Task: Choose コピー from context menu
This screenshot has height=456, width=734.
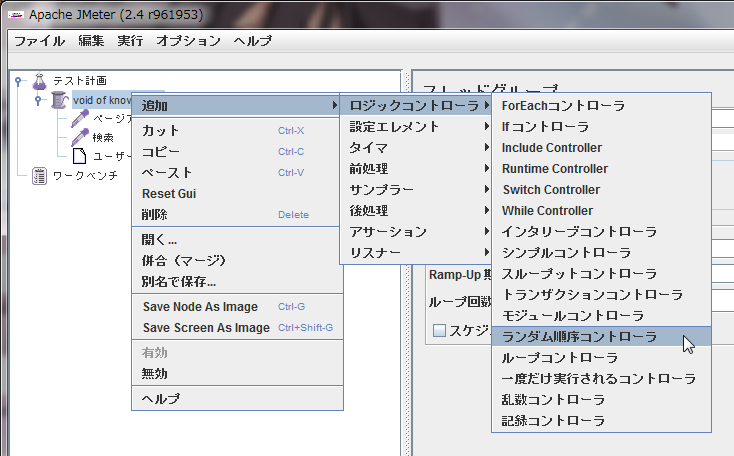Action: 236,152
